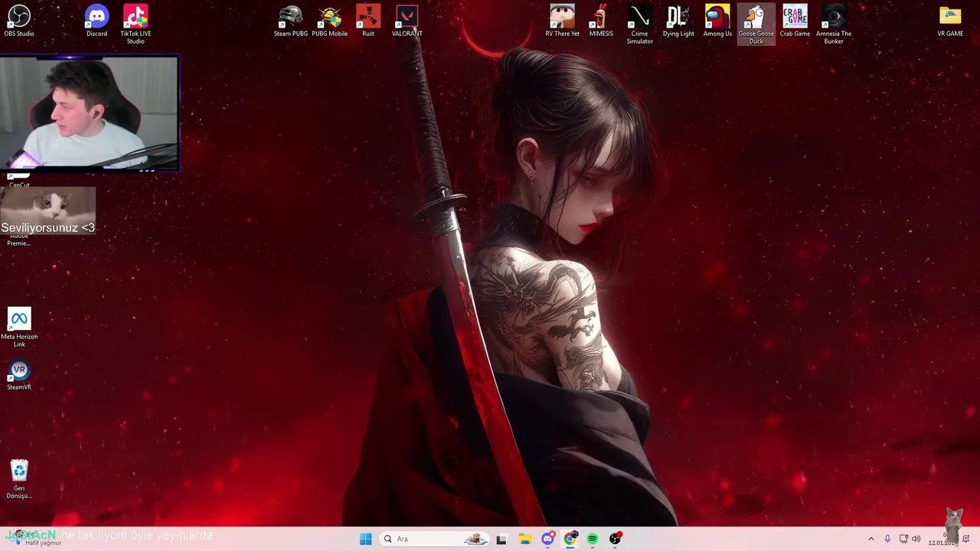Viewport: 980px width, 551px height.
Task: Select the Crime Simulator shortcut
Action: [x=639, y=24]
